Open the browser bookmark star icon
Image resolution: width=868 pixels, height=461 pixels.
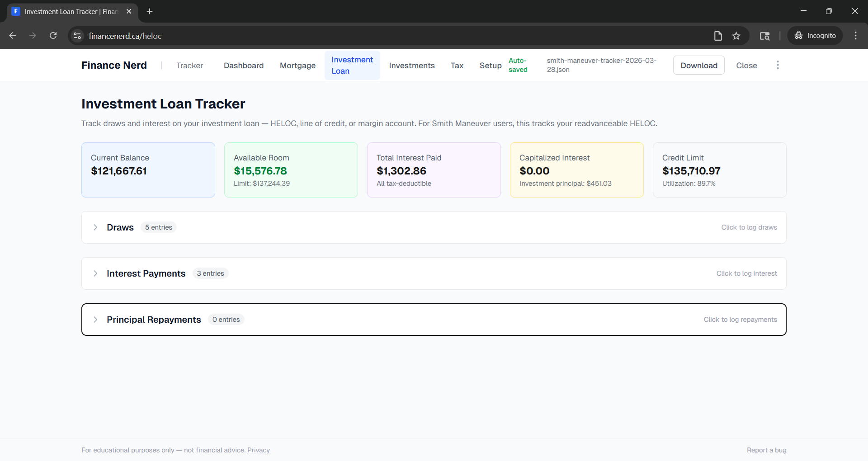(x=736, y=36)
